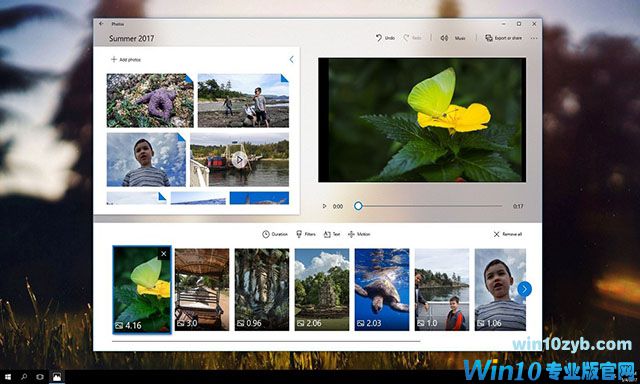Select the gazebo storyboard clip 3.0

point(202,289)
